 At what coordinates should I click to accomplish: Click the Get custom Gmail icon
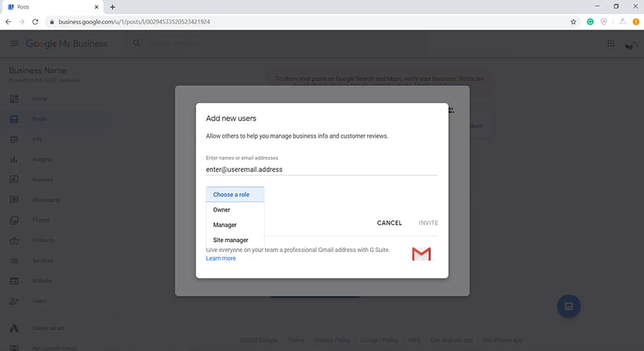pos(14,348)
